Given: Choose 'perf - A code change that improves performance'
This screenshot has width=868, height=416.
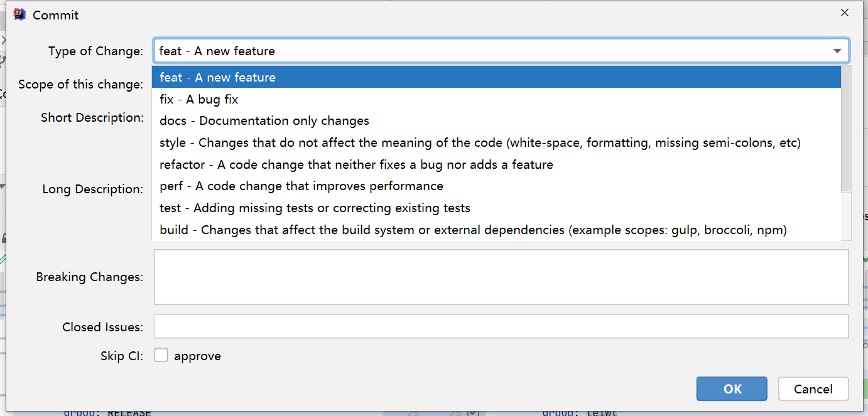Looking at the screenshot, I should 301,186.
